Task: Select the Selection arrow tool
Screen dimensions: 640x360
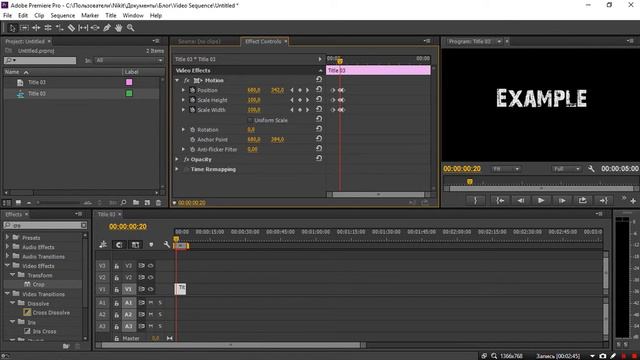Action: (x=12, y=28)
